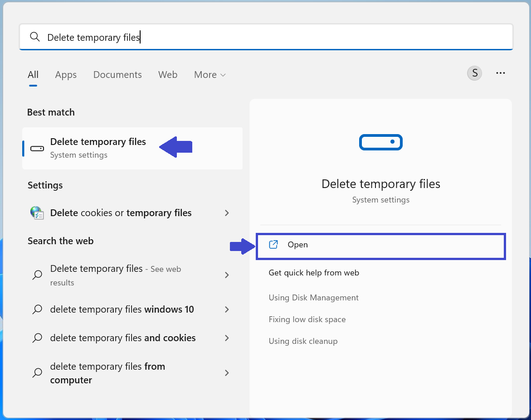Screen dimensions: 531x420
Task: Open the three-dot options menu
Action: tap(501, 73)
